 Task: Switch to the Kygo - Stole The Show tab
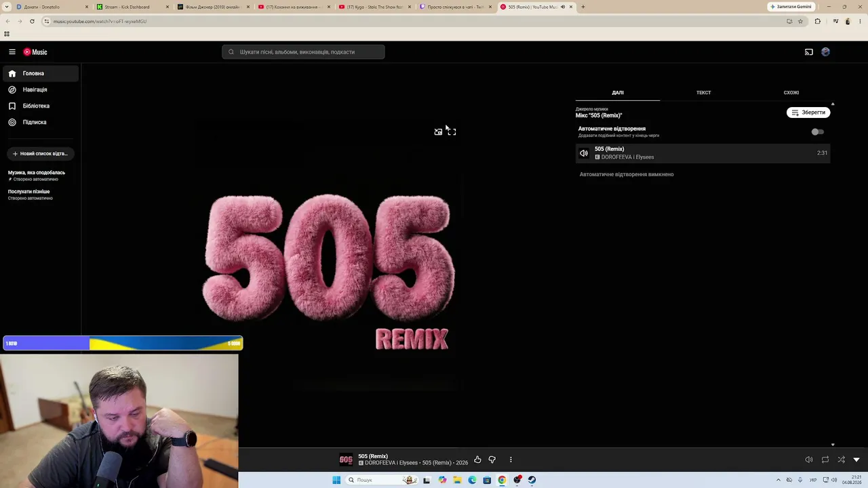pos(374,7)
